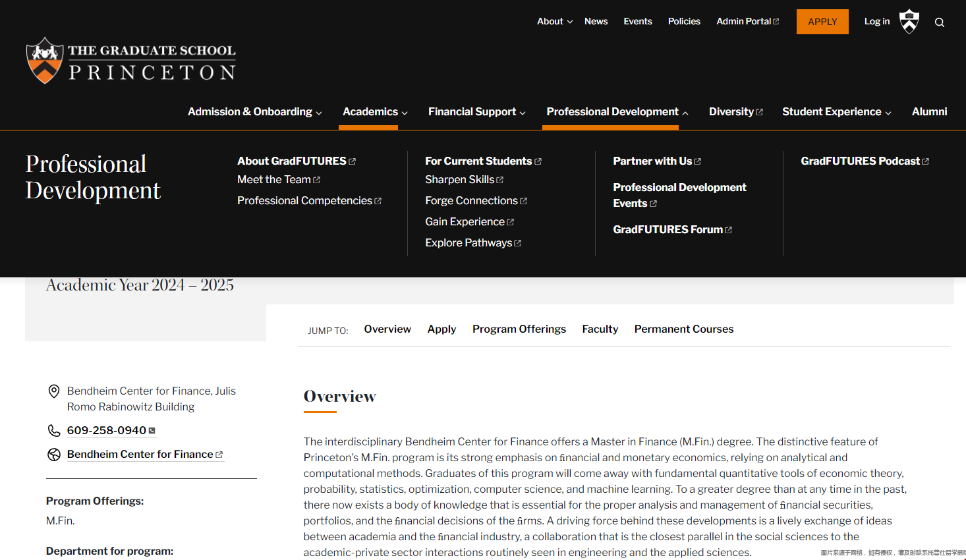Click the 'Program Offerings:' sidebar label
Viewport: 966px width, 560px height.
pos(95,501)
